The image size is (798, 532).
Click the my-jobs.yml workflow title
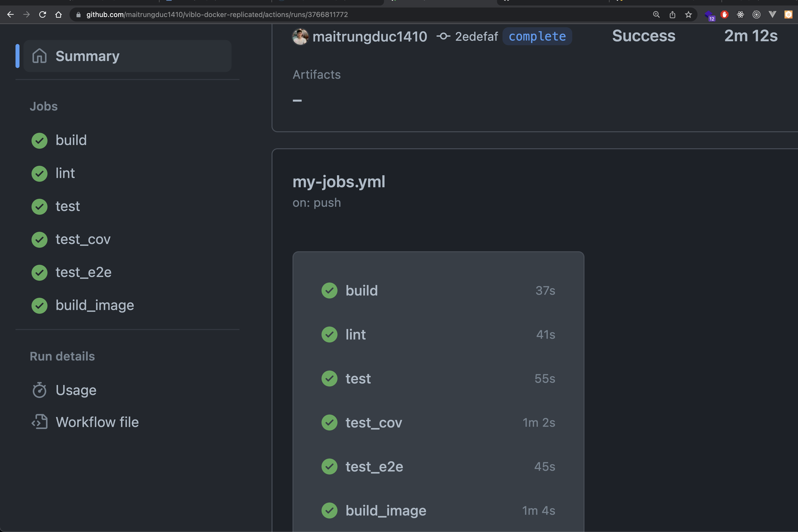coord(338,182)
